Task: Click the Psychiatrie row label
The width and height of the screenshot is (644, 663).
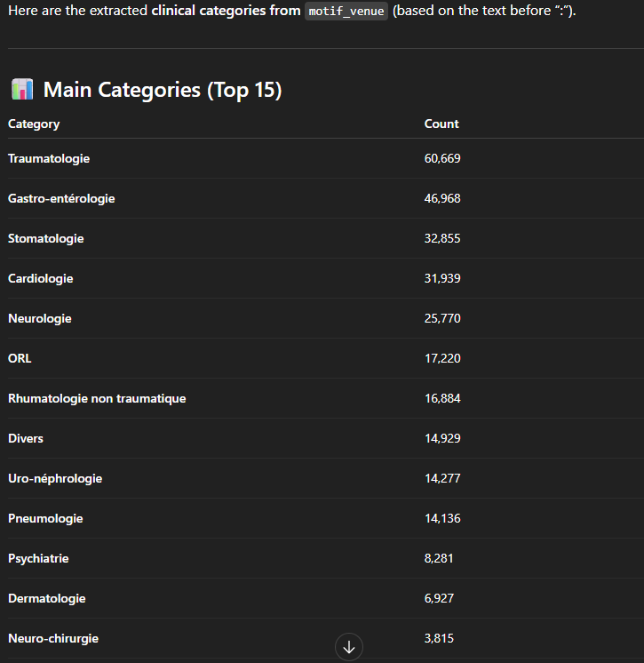Action: coord(38,558)
